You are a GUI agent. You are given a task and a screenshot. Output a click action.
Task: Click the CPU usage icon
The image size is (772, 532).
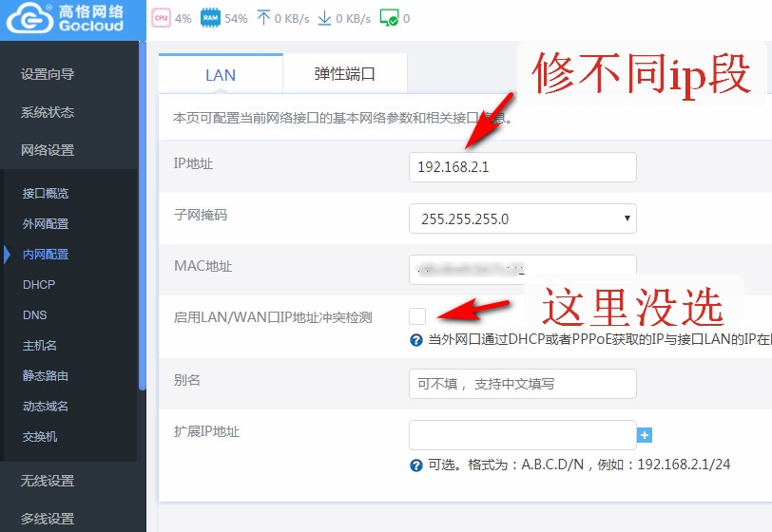[x=161, y=18]
